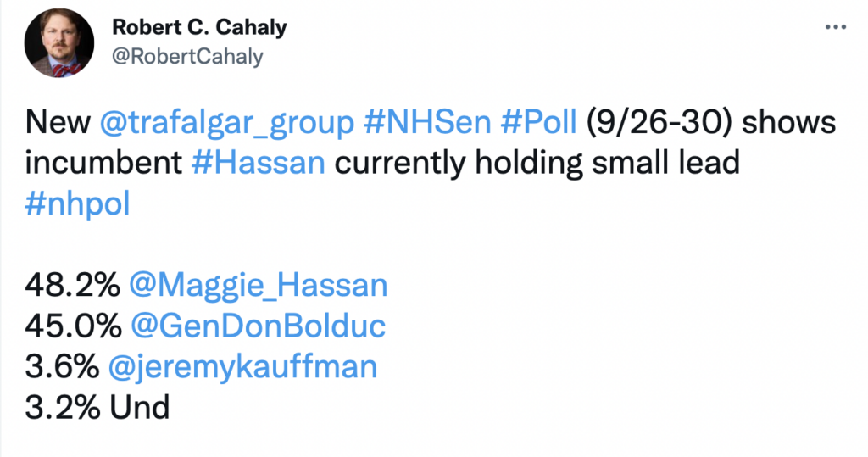This screenshot has width=868, height=457.
Task: Click the #nhpol hashtag
Action: click(77, 205)
